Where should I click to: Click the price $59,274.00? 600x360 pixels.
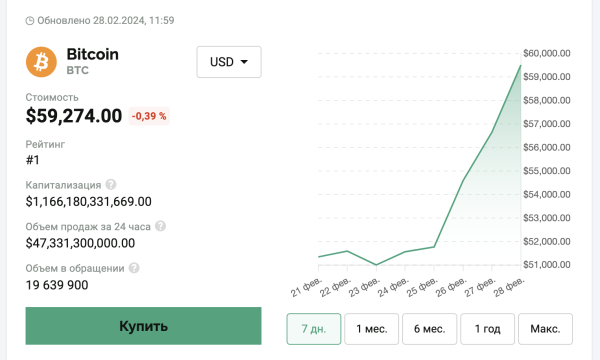[x=74, y=116]
